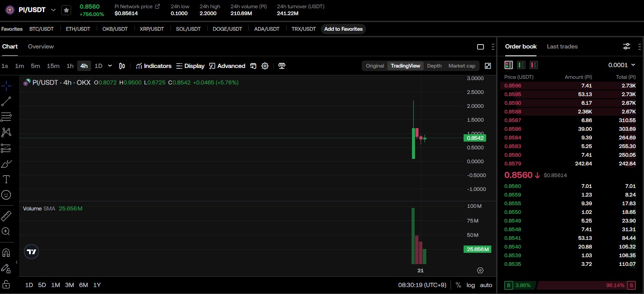
Task: Select the 15m timeframe
Action: 53,66
